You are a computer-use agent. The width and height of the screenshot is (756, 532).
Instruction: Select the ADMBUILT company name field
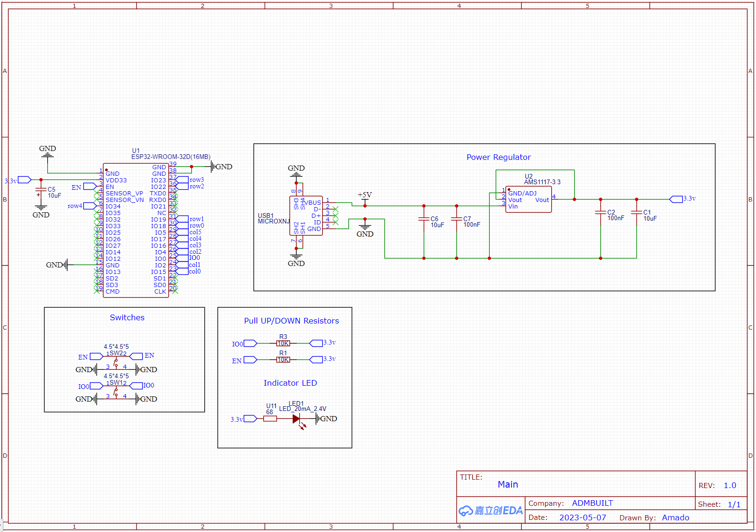pyautogui.click(x=592, y=503)
